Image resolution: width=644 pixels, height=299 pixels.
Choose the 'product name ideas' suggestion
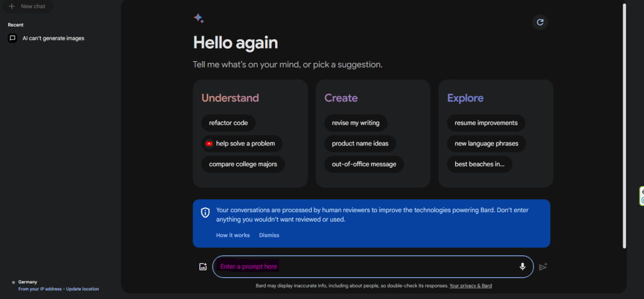(x=360, y=144)
